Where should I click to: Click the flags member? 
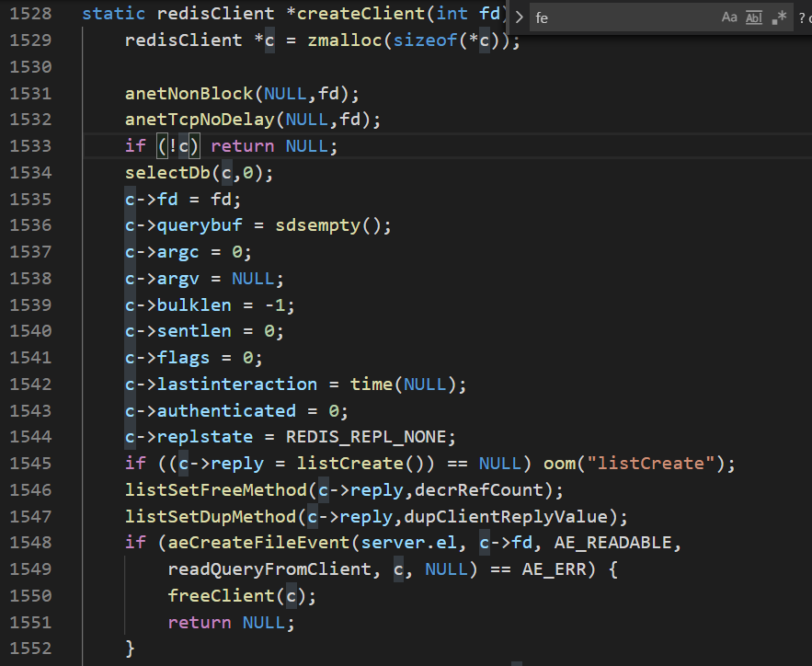[x=183, y=358]
